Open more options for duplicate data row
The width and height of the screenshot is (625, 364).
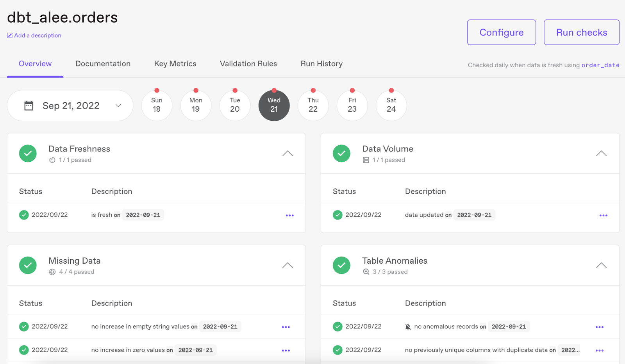click(x=599, y=350)
